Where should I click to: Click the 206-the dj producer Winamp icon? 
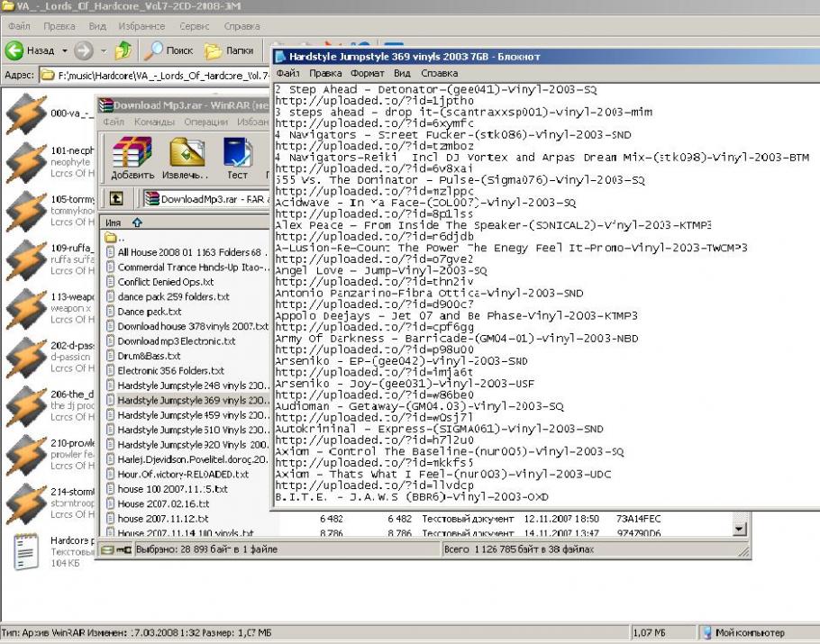coord(26,406)
